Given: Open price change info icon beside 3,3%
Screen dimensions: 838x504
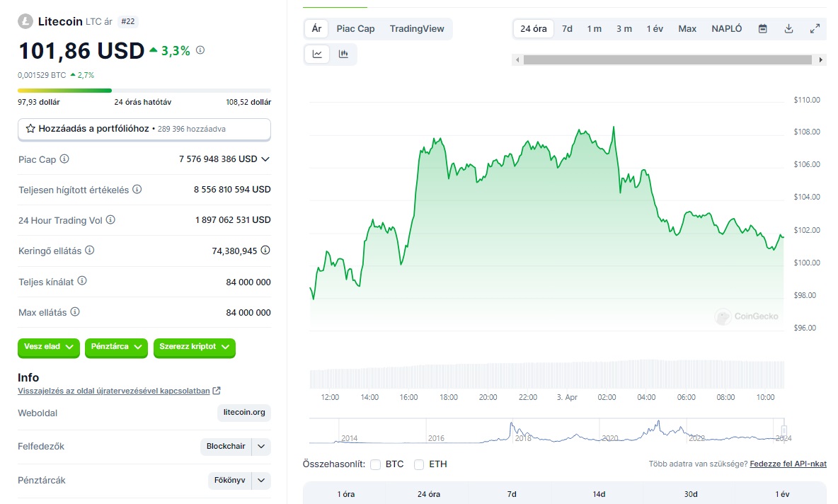Looking at the screenshot, I should click(x=200, y=50).
